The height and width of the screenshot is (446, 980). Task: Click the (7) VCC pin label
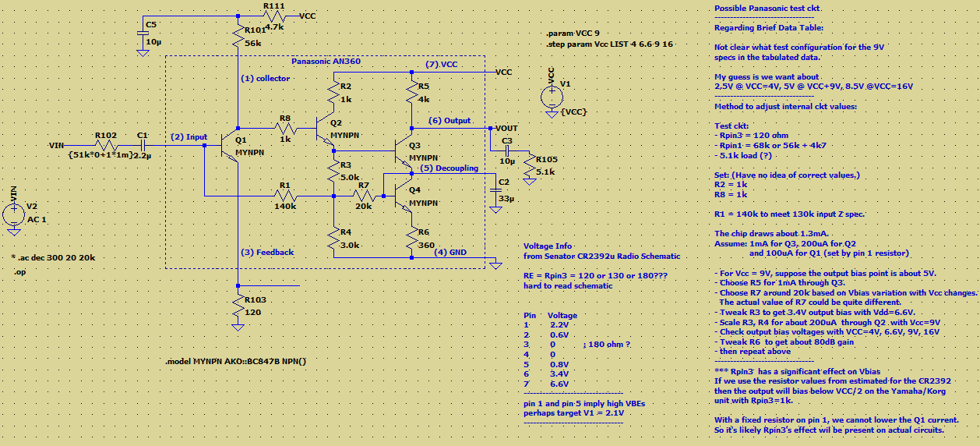point(442,64)
